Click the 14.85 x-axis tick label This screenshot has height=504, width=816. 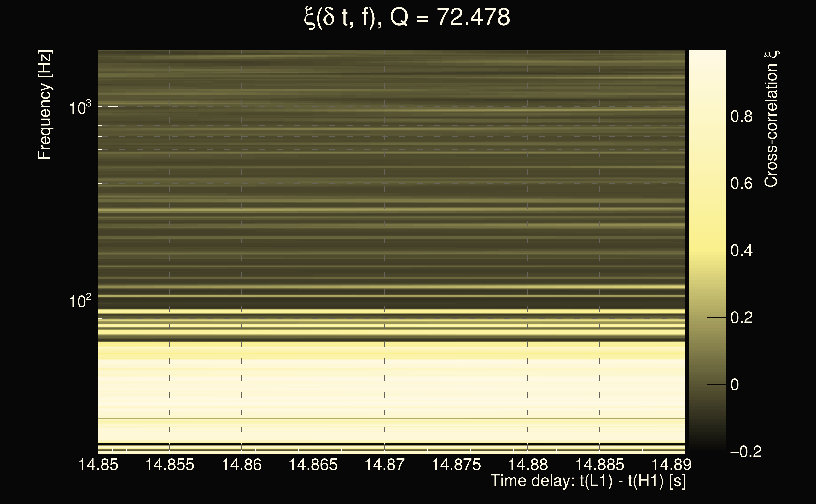click(98, 465)
